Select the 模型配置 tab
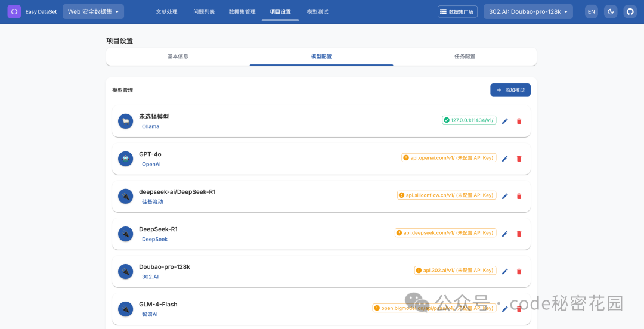Screen dimensions: 644x329 point(321,57)
